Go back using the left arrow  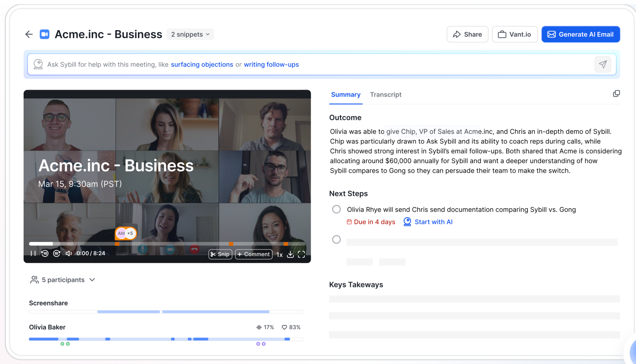(x=29, y=34)
